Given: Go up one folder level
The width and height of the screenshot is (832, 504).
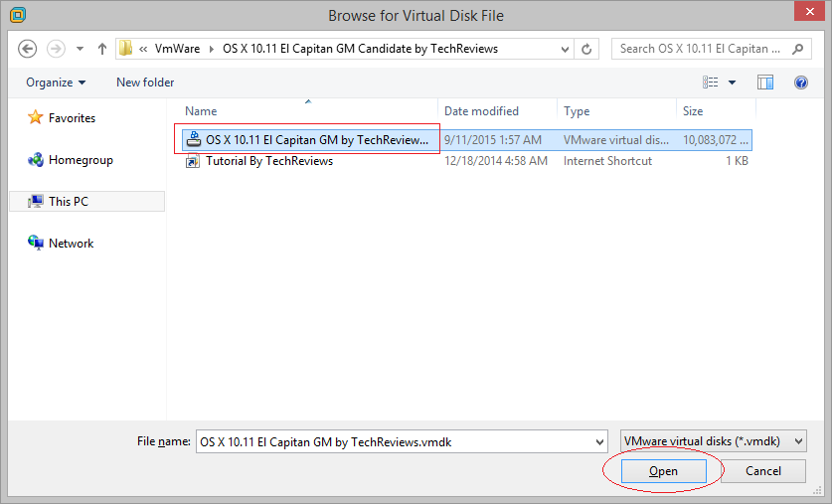Looking at the screenshot, I should tap(101, 49).
